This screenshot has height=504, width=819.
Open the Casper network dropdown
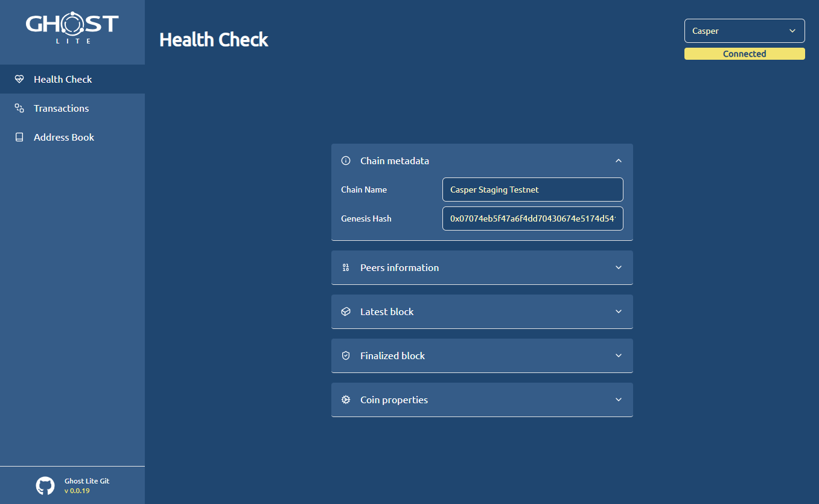pyautogui.click(x=744, y=31)
